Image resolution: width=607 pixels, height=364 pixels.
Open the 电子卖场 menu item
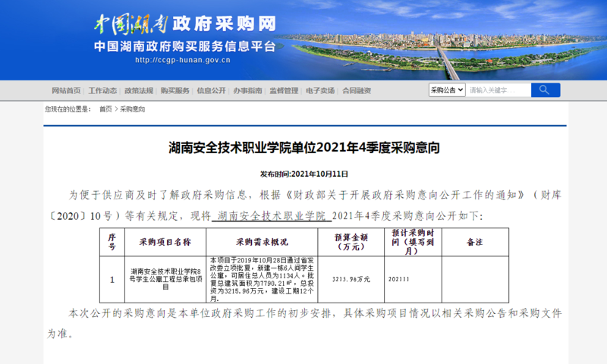click(x=320, y=90)
